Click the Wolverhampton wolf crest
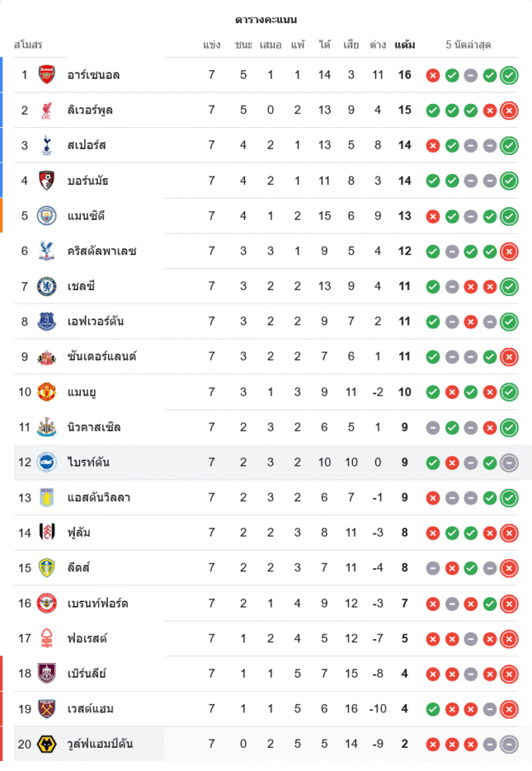 click(47, 744)
